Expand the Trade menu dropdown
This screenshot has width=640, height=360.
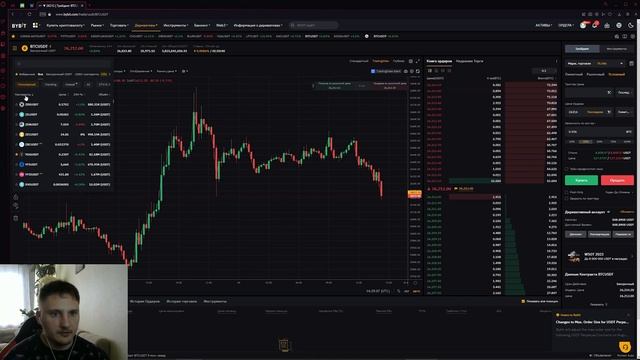[x=119, y=25]
